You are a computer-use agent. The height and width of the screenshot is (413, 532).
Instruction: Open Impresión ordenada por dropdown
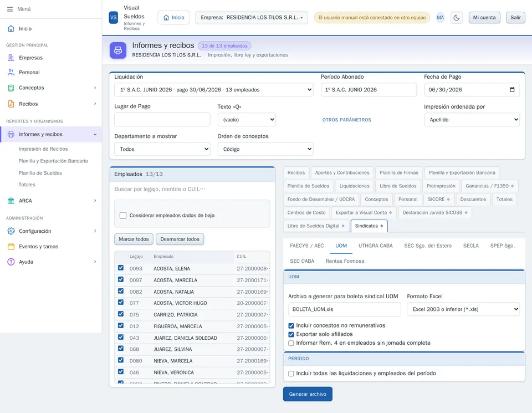pyautogui.click(x=472, y=119)
